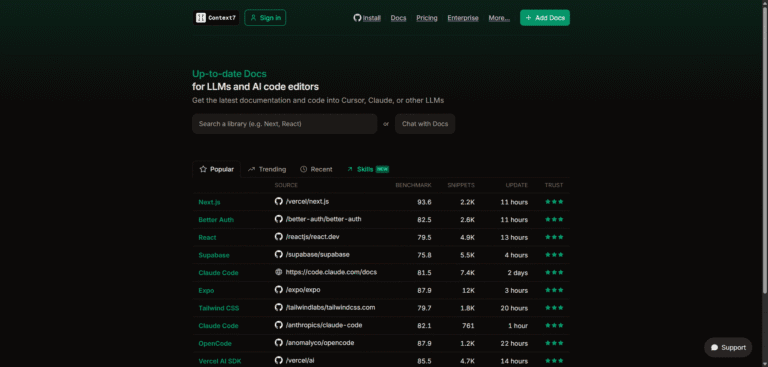768x367 pixels.
Task: Click the Sign in button
Action: pyautogui.click(x=265, y=18)
